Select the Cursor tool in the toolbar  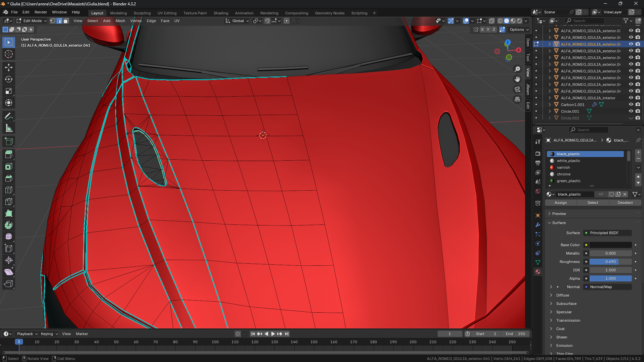click(x=9, y=54)
